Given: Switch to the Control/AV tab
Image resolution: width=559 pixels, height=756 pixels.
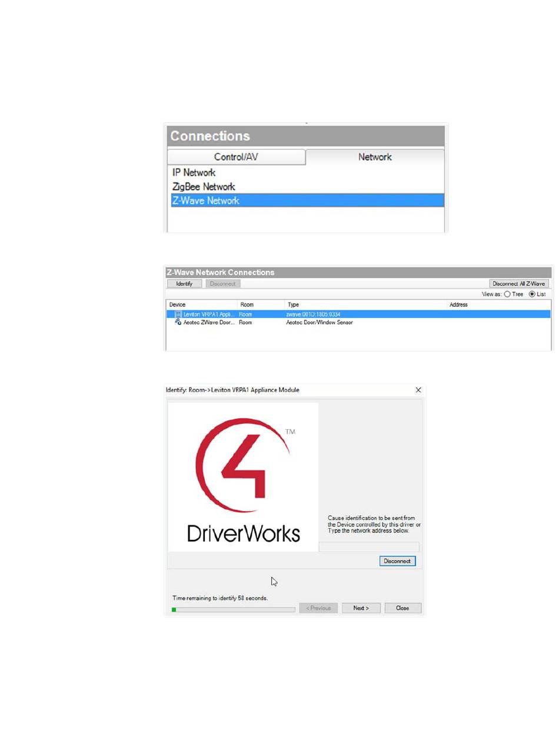Looking at the screenshot, I should click(x=237, y=157).
